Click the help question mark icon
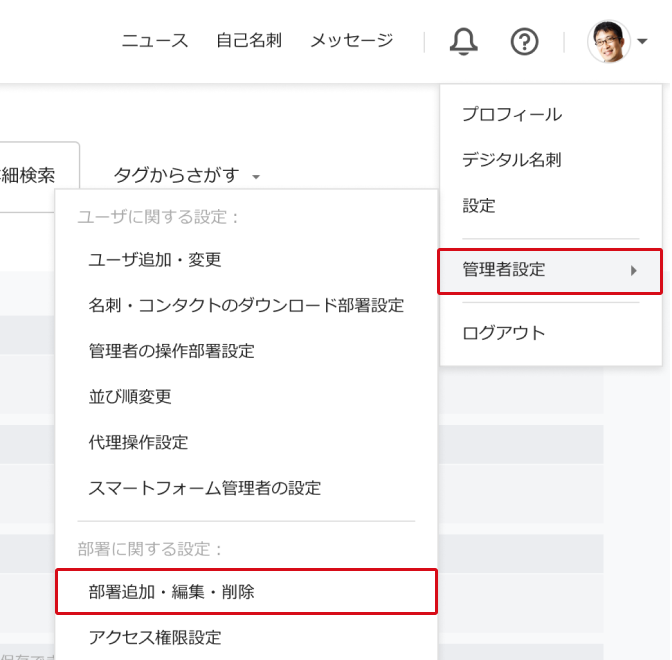 tap(524, 41)
